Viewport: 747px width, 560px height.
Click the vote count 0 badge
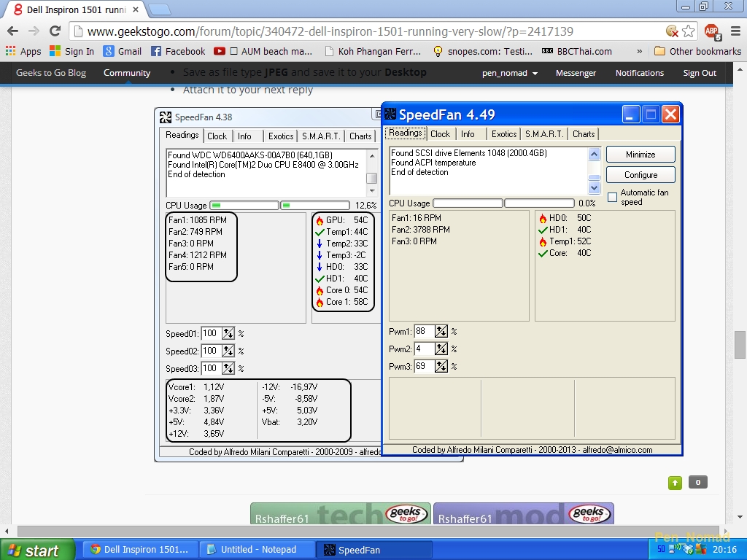point(697,483)
